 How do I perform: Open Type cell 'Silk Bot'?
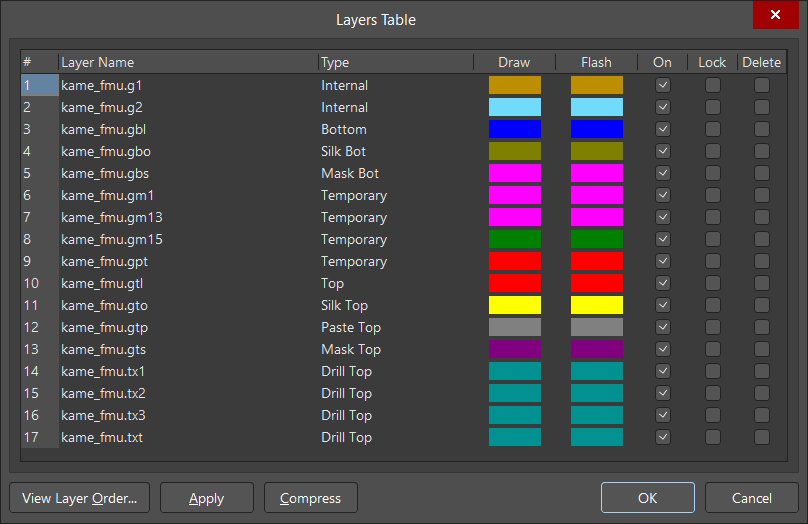pos(343,151)
